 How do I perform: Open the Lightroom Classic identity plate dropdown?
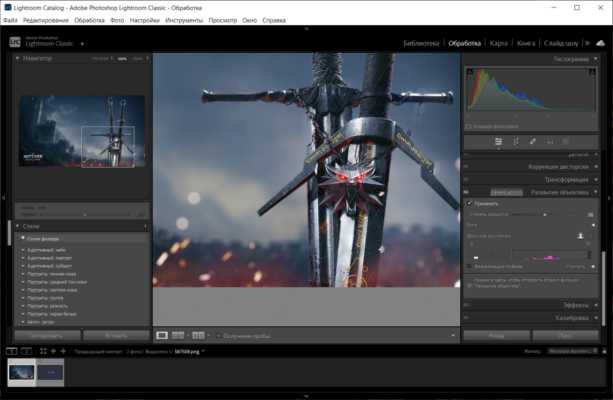pos(82,44)
